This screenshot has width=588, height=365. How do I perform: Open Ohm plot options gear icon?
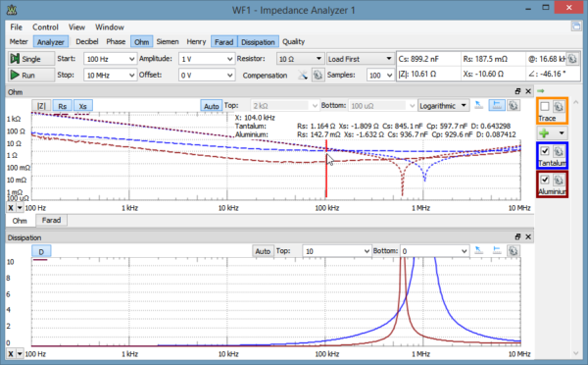tap(514, 106)
